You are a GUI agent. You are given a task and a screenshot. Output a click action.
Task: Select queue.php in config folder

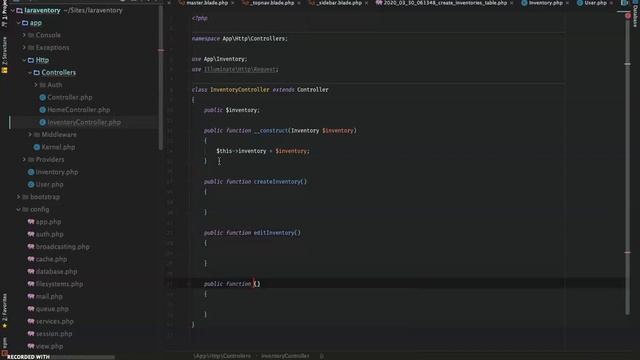pos(52,309)
